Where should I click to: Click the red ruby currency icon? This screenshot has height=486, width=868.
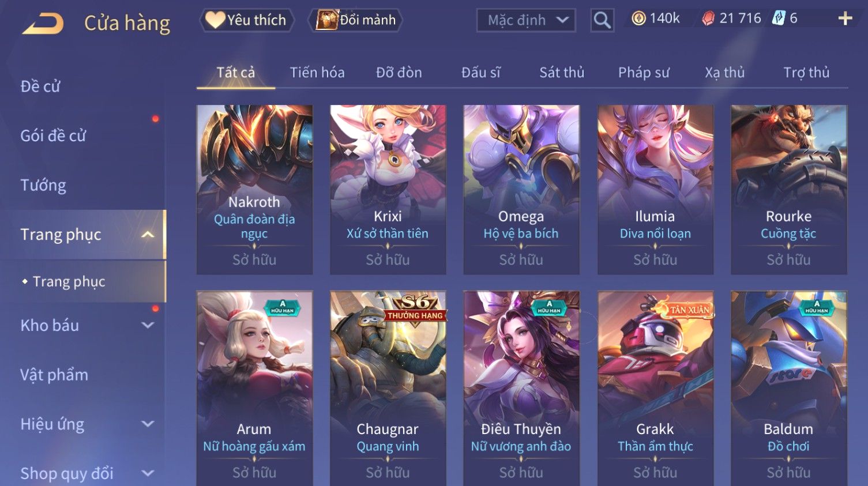coord(708,19)
